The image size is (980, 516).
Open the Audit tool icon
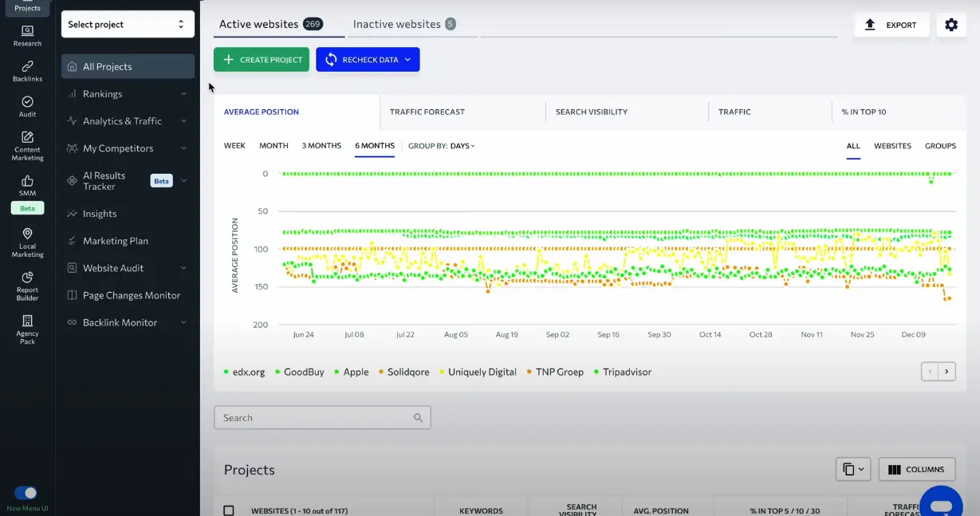click(x=26, y=102)
